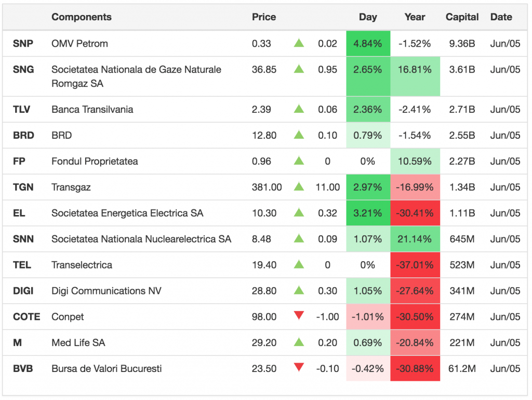Image resolution: width=532 pixels, height=400 pixels.
Task: Click the green up arrow for Med Life SA
Action: coord(299,342)
